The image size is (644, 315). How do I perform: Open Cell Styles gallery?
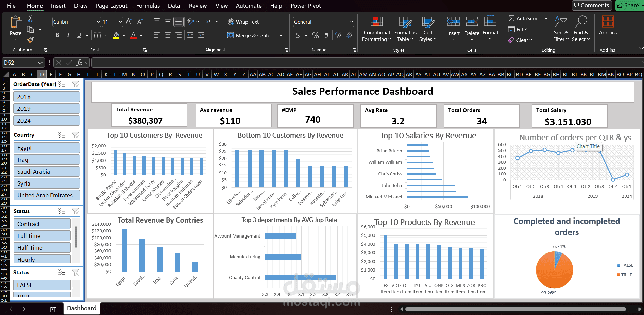tap(428, 29)
